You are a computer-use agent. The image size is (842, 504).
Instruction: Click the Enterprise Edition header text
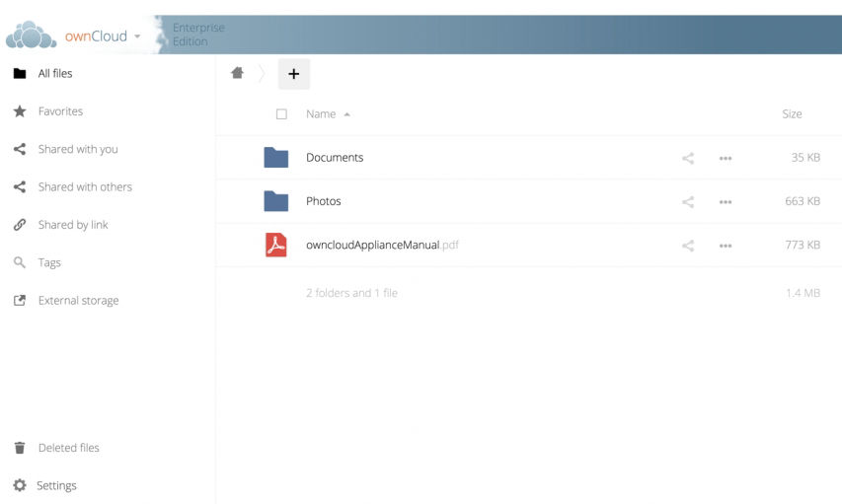198,35
